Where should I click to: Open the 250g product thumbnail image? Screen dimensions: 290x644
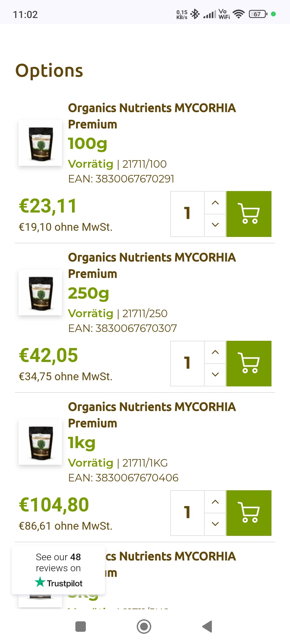click(x=40, y=292)
